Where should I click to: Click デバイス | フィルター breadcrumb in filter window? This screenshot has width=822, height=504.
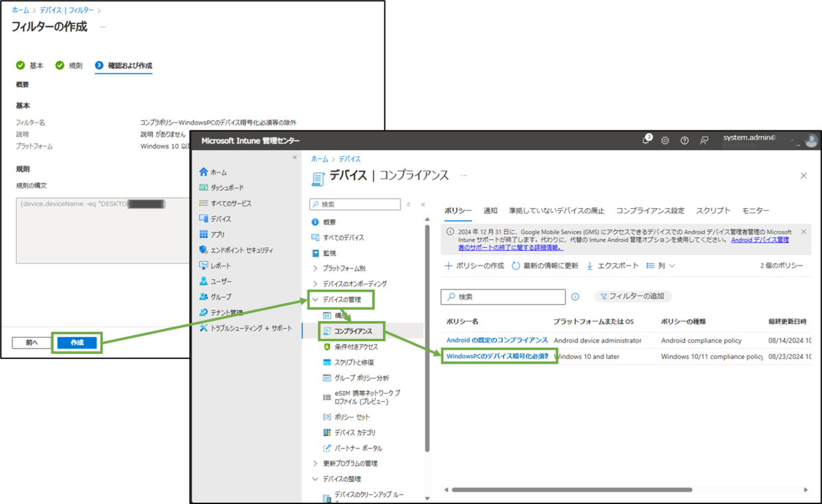pos(68,11)
